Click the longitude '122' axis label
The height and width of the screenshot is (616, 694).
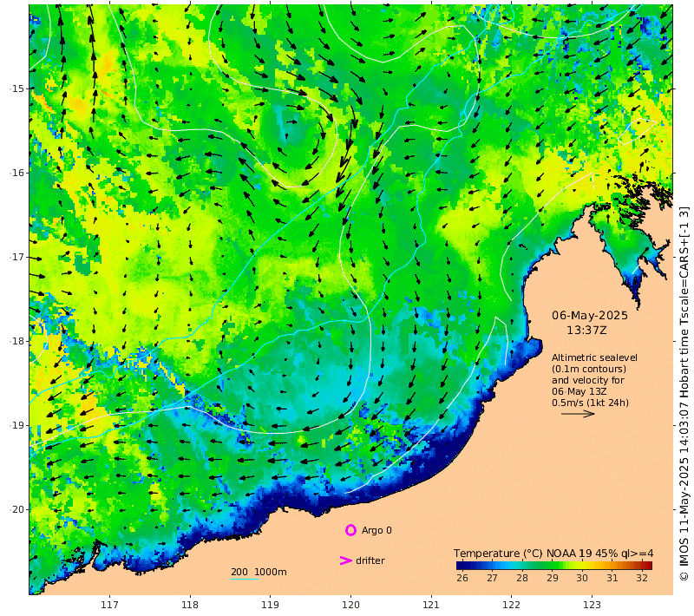tap(511, 605)
